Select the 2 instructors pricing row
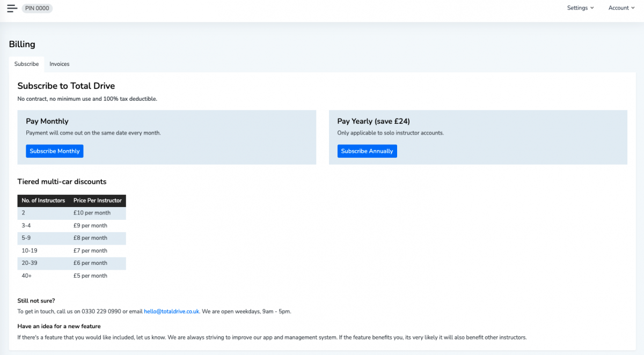Screen dimensions: 644x355 [x=72, y=213]
